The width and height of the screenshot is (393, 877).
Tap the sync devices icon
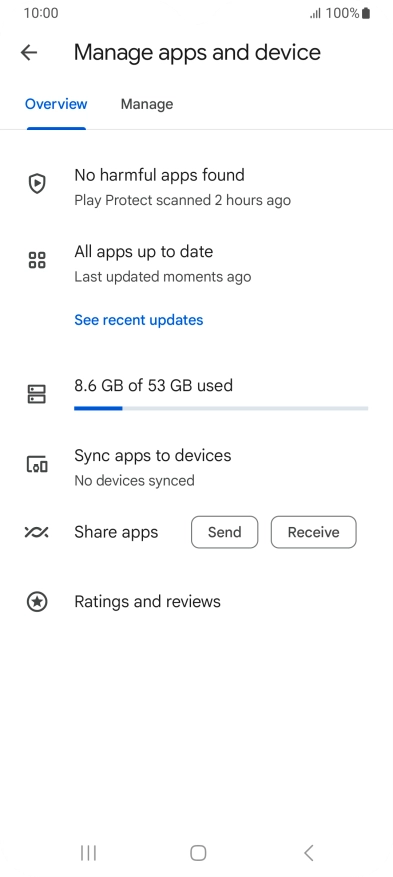tap(37, 464)
